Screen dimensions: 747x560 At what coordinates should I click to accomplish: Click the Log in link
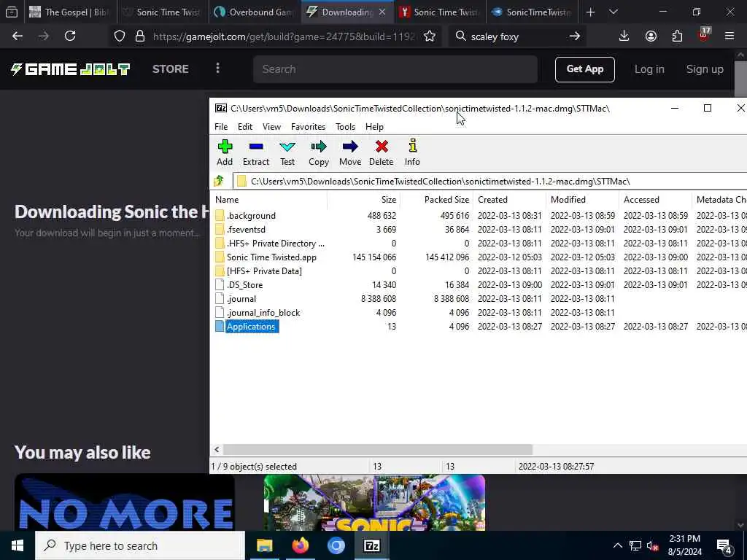tap(649, 69)
